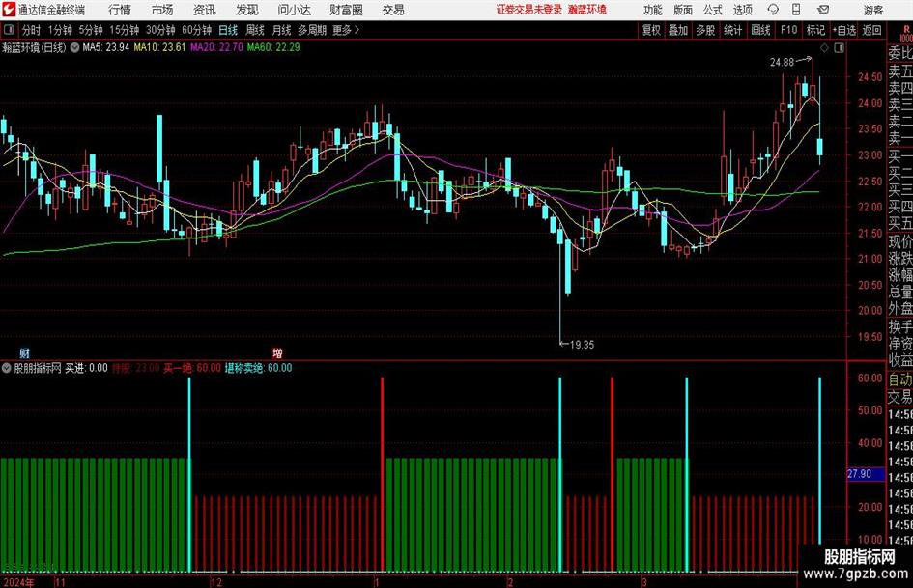Click the 叠加 overlay toolbar button
Viewport: 913px width, 588px height.
click(678, 30)
